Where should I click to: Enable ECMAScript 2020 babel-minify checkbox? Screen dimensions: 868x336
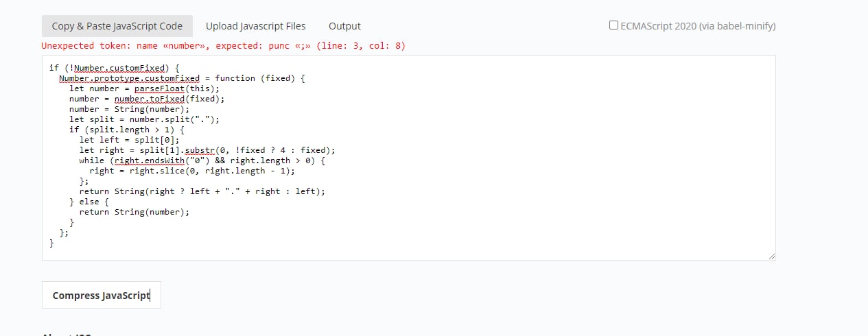[613, 25]
